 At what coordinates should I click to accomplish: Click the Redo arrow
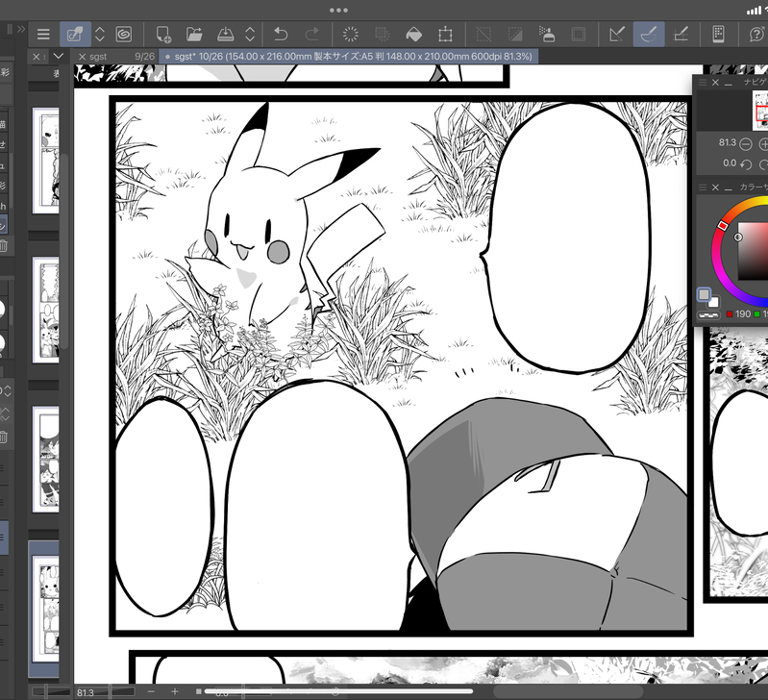pyautogui.click(x=312, y=35)
